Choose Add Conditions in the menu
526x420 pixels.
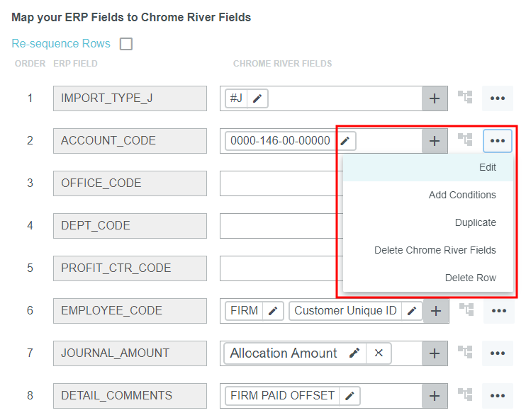coord(462,195)
